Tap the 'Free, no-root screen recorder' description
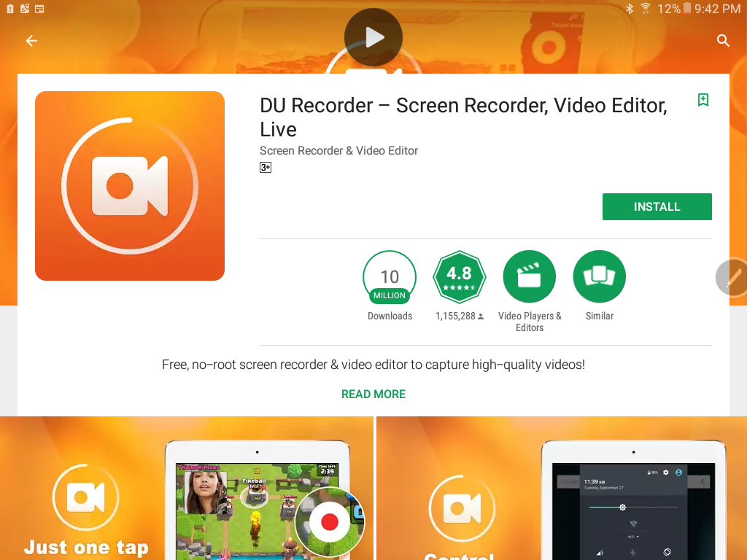Viewport: 747px width, 560px height. [373, 365]
